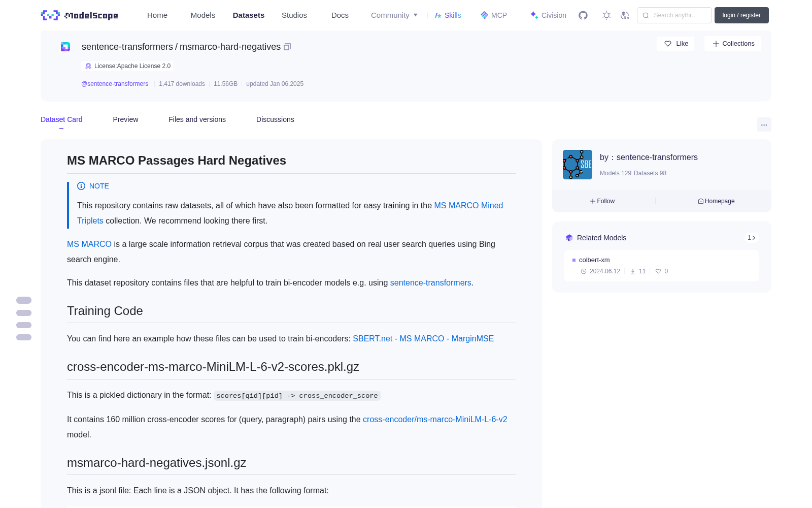Click the sentence-transformers SBERT avatar
The height and width of the screenshot is (508, 812).
click(x=578, y=165)
